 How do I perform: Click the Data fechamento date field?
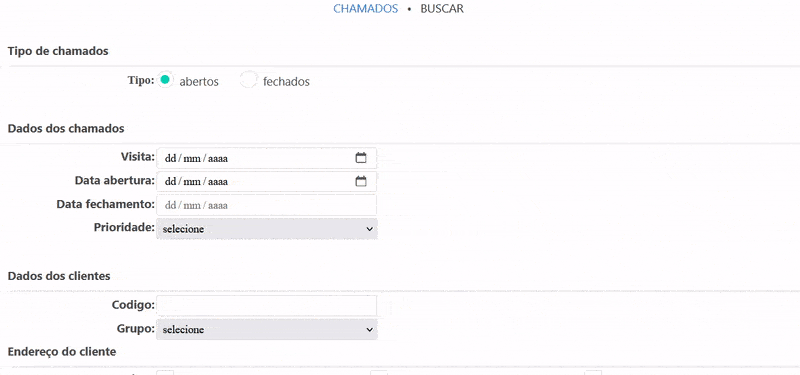tap(267, 205)
